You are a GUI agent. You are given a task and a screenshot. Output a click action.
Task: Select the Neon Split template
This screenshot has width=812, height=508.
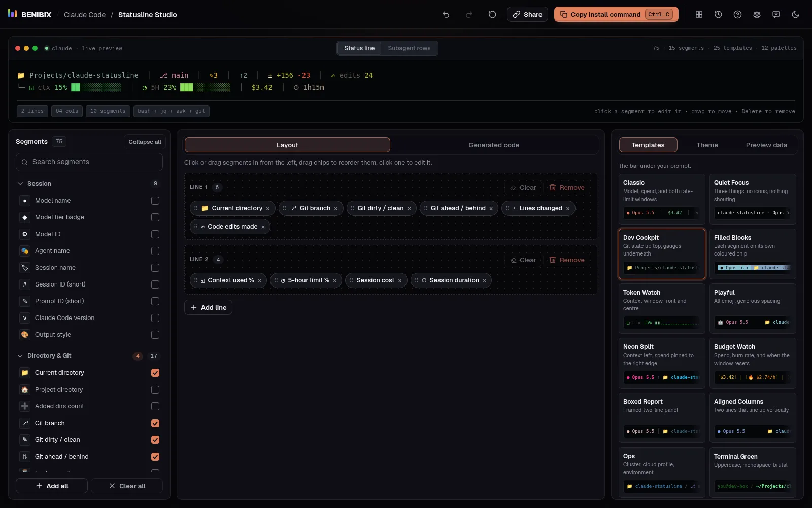(662, 363)
